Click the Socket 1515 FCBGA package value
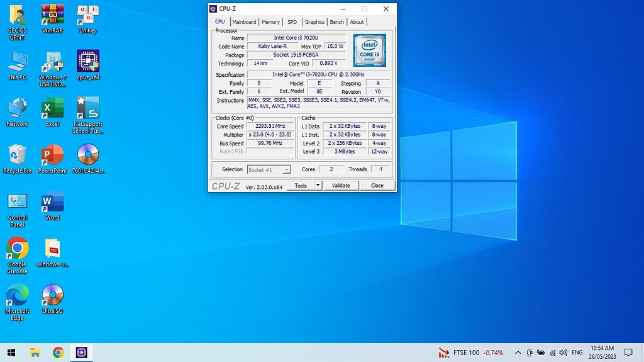The height and width of the screenshot is (362, 644). (x=296, y=54)
